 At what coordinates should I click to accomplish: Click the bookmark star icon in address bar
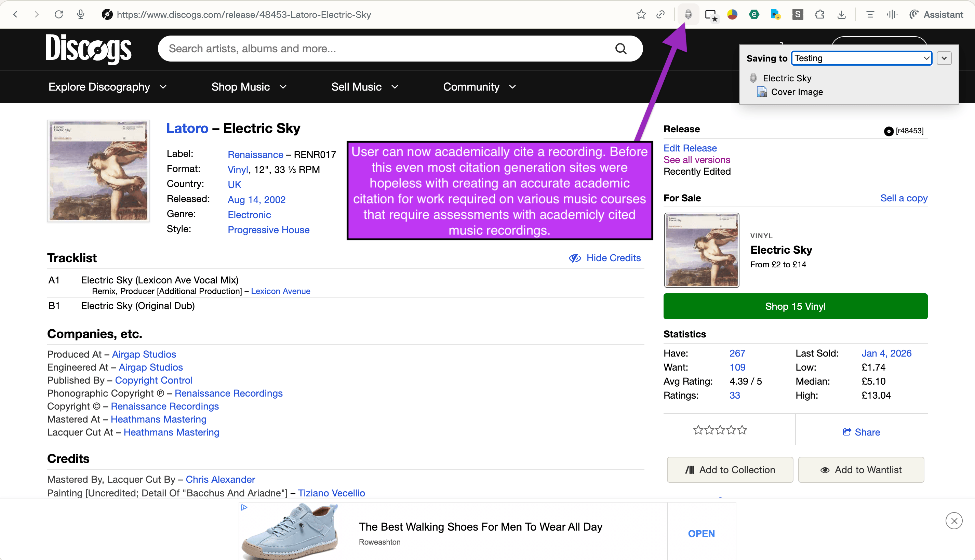click(641, 15)
